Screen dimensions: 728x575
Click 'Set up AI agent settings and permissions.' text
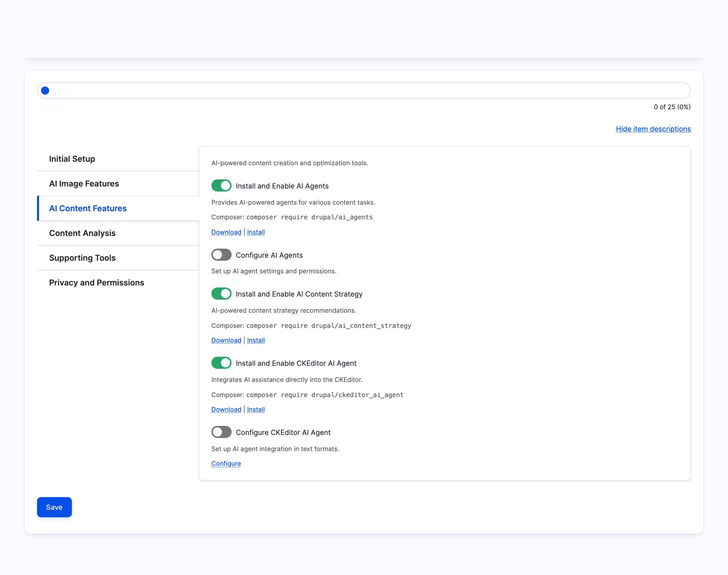[x=274, y=271]
